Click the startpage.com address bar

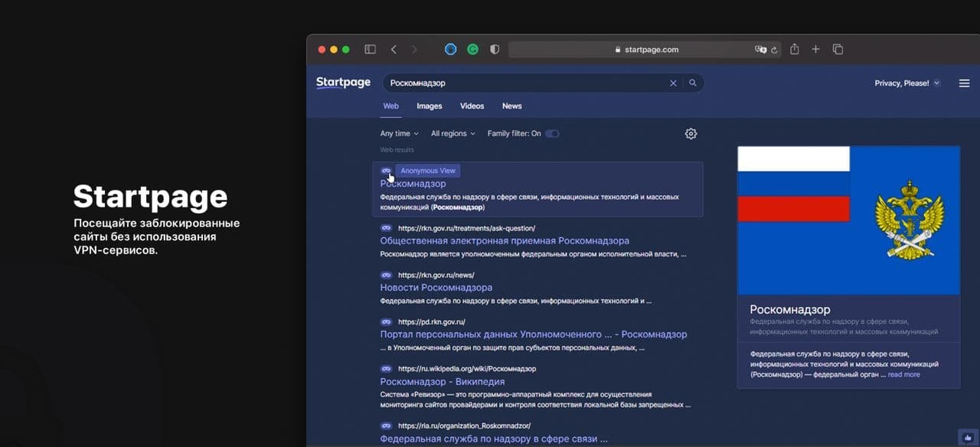(645, 49)
